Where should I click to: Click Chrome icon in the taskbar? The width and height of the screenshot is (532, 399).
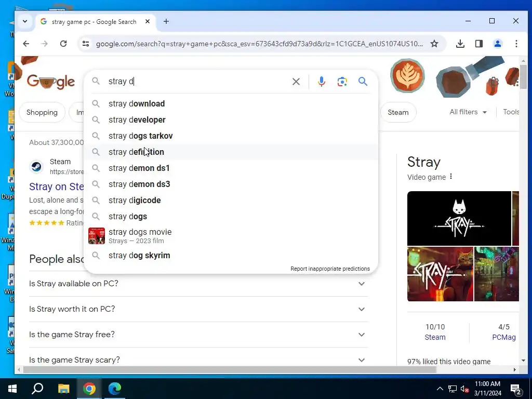89,389
